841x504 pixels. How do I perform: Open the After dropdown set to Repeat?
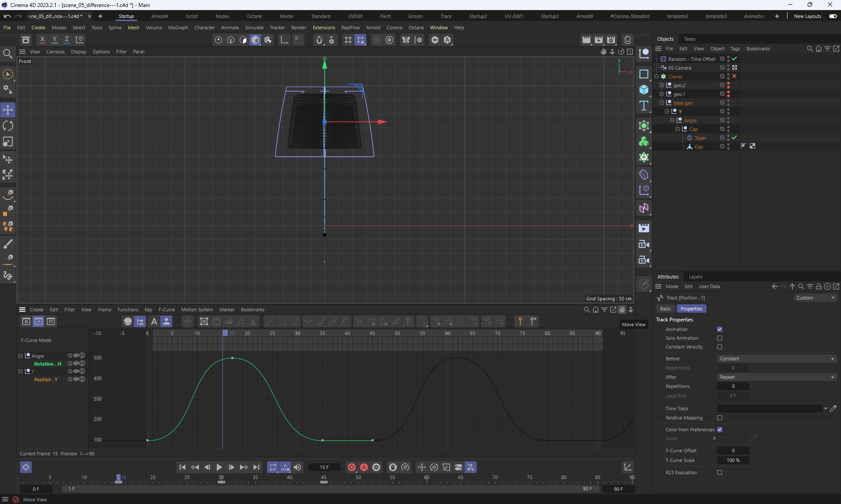click(x=776, y=377)
